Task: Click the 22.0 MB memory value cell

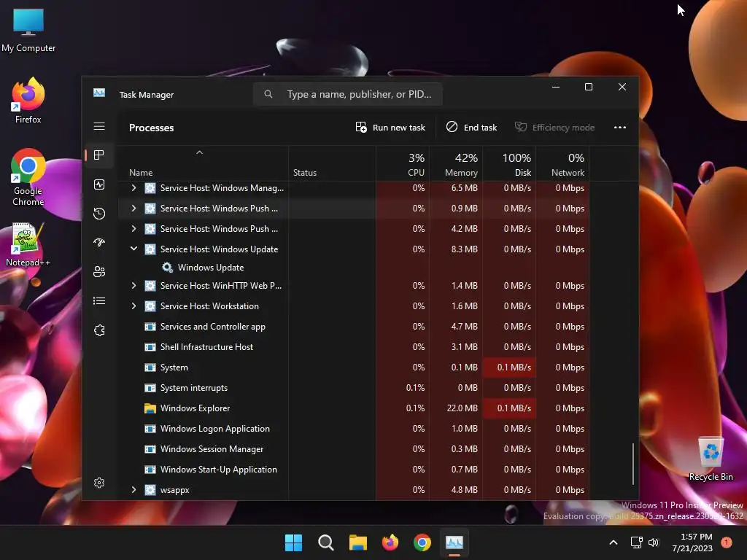Action: point(457,408)
